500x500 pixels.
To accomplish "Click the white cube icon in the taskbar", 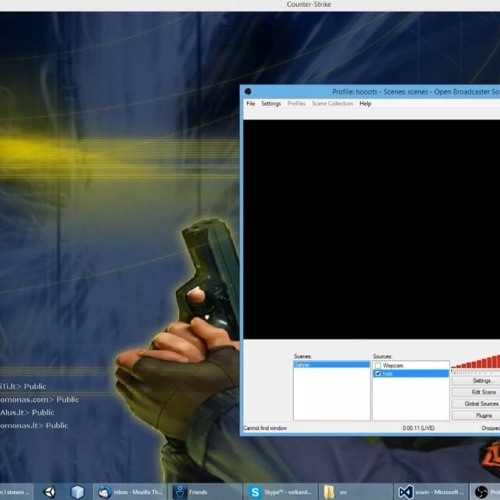I will 78,492.
